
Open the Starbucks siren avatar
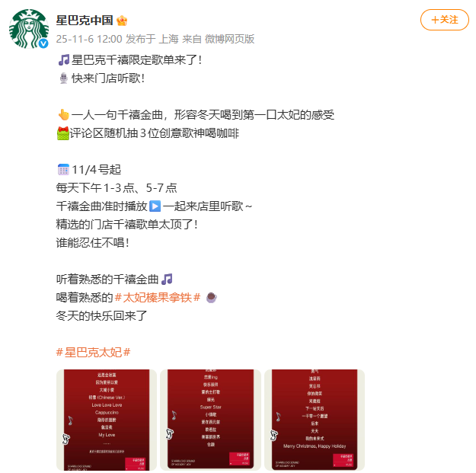29,29
